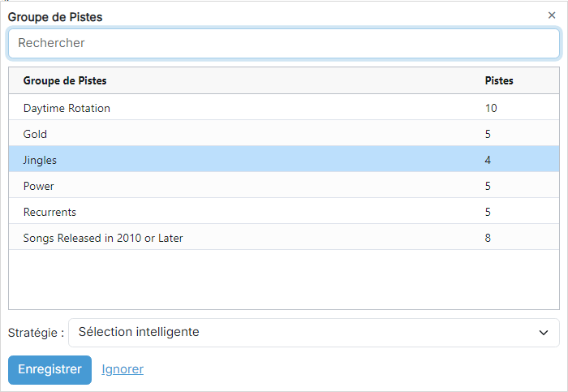Click the track count 8 in last row
Image resolution: width=568 pixels, height=392 pixels.
(488, 238)
